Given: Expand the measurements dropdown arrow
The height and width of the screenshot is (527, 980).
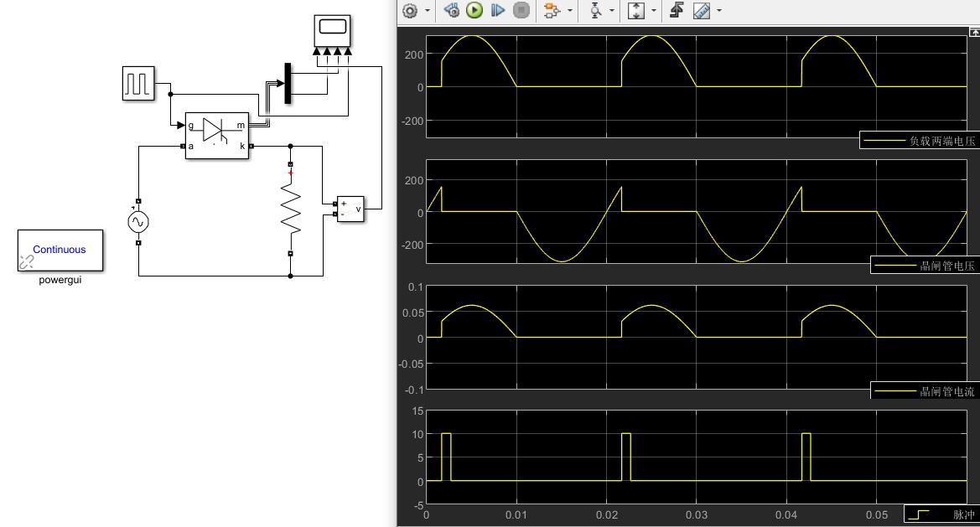Looking at the screenshot, I should (x=718, y=12).
